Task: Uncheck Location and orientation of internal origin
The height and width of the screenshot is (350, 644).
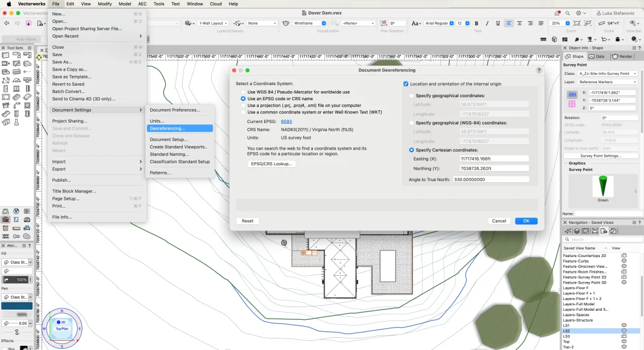Action: 406,84
